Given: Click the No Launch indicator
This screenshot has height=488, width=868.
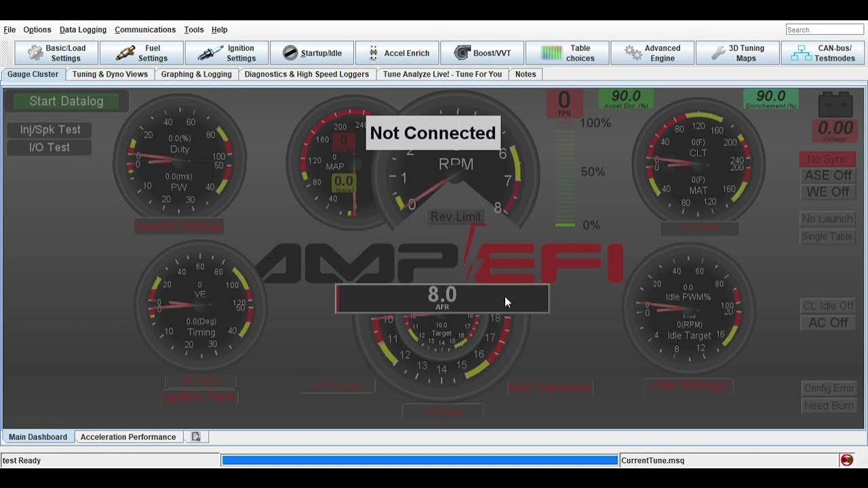Looking at the screenshot, I should [x=827, y=219].
